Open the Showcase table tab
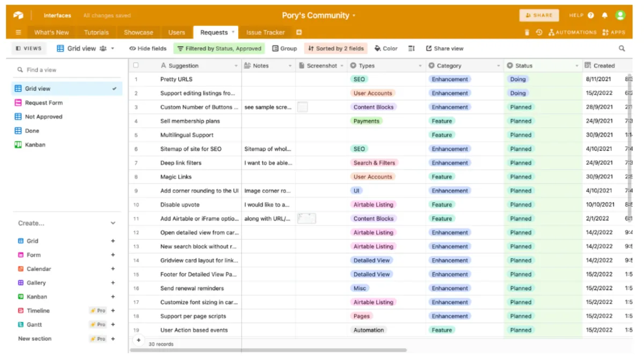This screenshot has width=644, height=358. (x=138, y=32)
